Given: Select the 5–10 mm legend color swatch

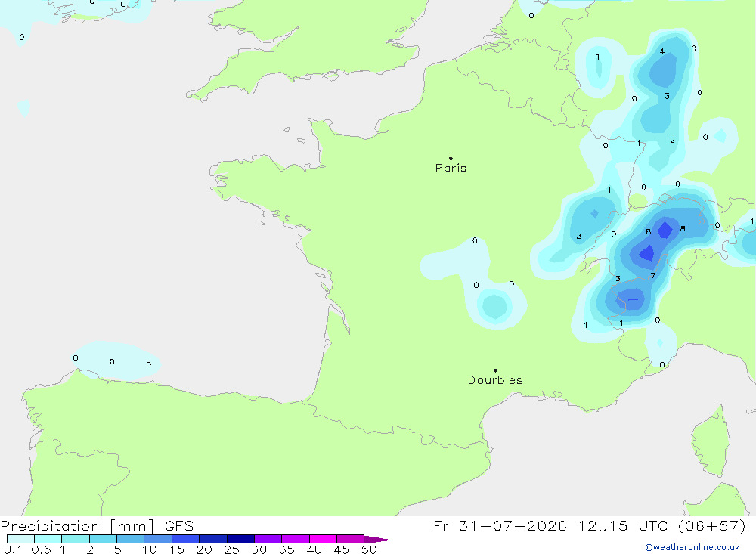Looking at the screenshot, I should click(x=131, y=539).
